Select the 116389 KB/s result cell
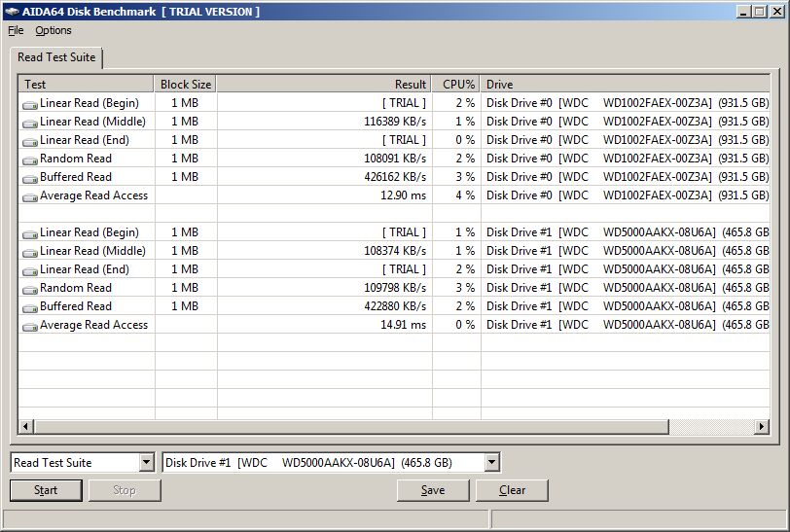 [x=395, y=122]
